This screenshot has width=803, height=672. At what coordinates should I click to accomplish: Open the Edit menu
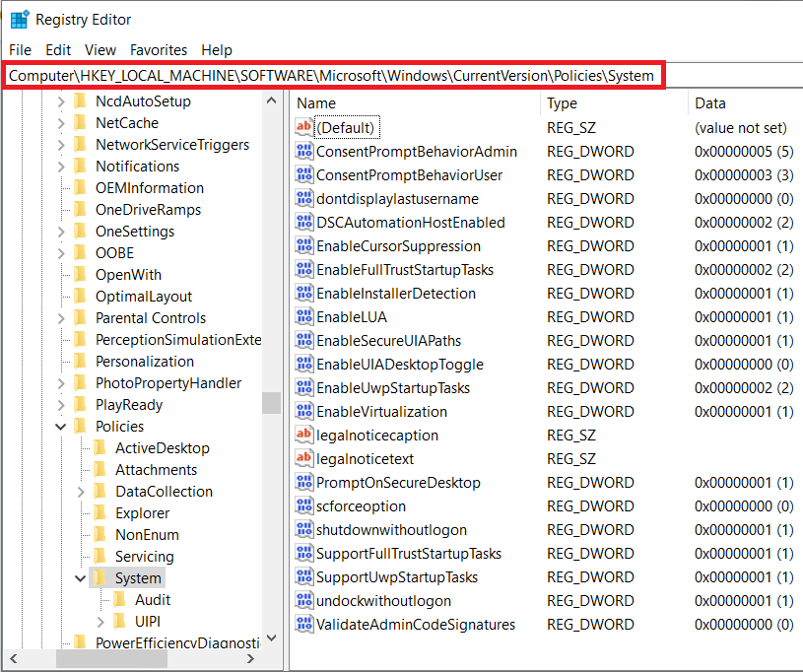click(x=58, y=49)
